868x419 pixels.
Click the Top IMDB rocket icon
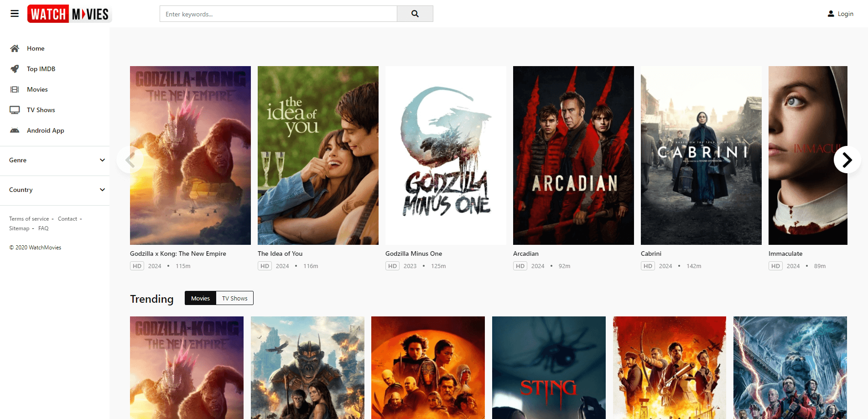click(x=15, y=69)
